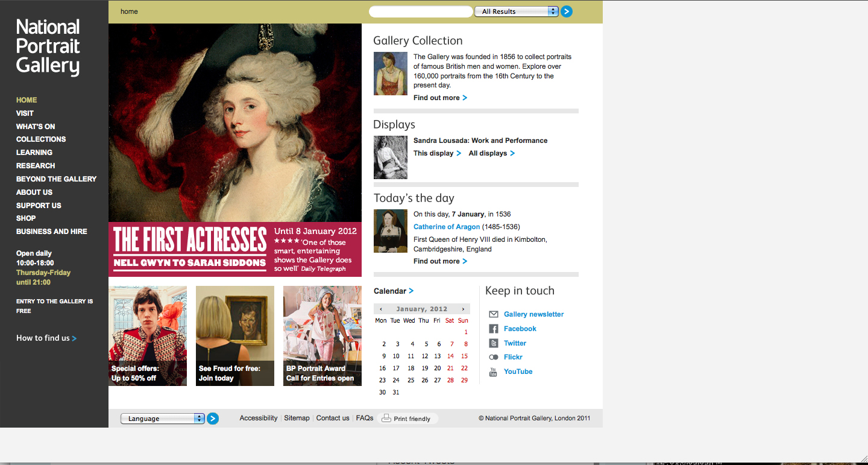
Task: Click the Facebook icon in Keep in touch
Action: [493, 329]
